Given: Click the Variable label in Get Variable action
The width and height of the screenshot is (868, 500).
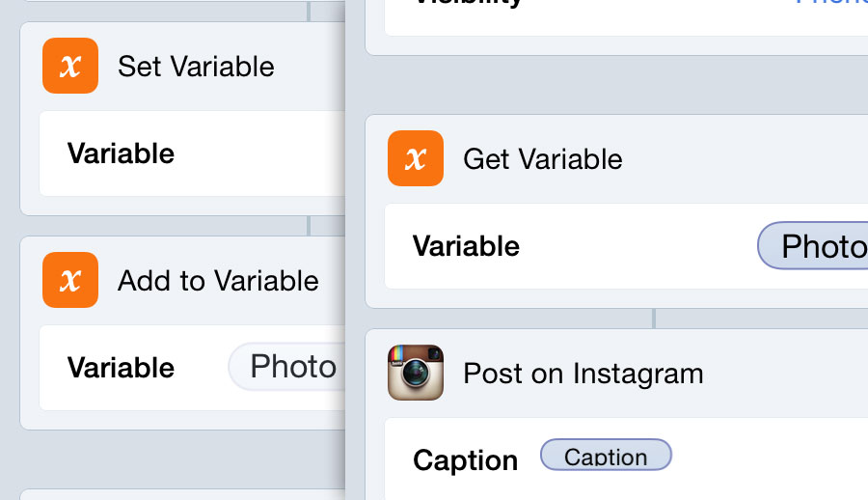Looking at the screenshot, I should (x=466, y=246).
